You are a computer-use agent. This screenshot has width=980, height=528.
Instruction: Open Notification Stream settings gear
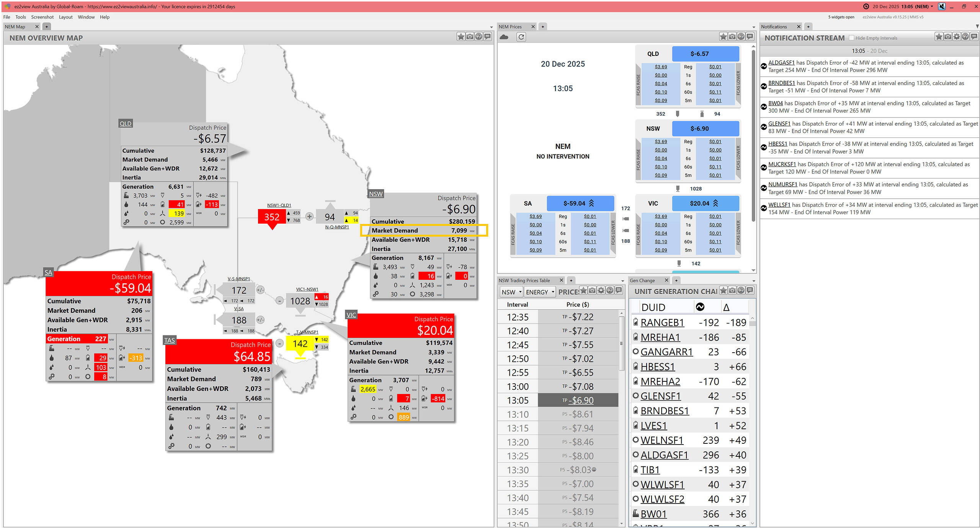pos(957,37)
